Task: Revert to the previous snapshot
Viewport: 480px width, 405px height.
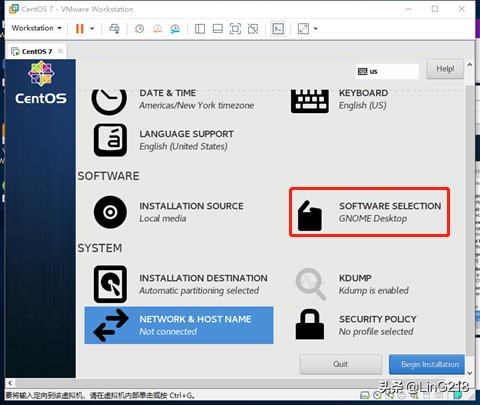Action: [157, 29]
